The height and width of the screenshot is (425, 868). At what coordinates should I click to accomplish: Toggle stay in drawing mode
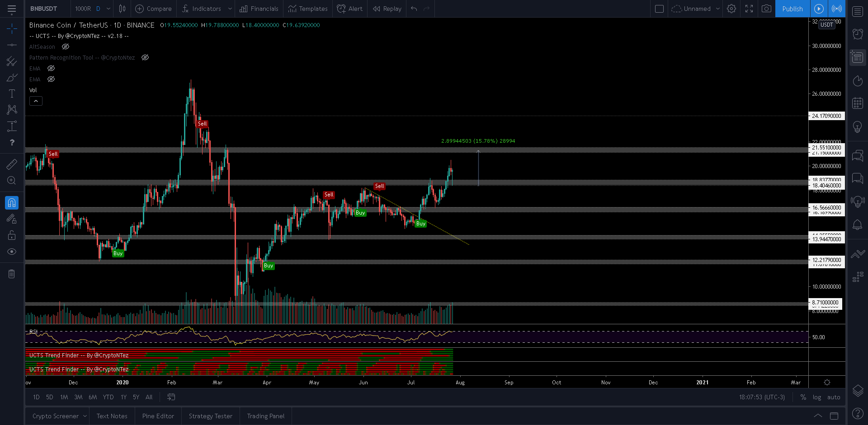12,219
